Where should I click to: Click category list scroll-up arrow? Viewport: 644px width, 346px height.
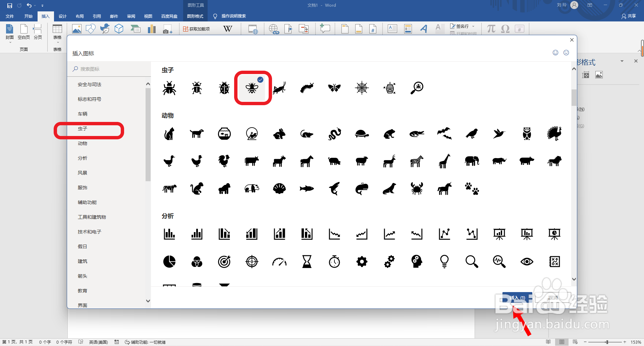pyautogui.click(x=148, y=84)
